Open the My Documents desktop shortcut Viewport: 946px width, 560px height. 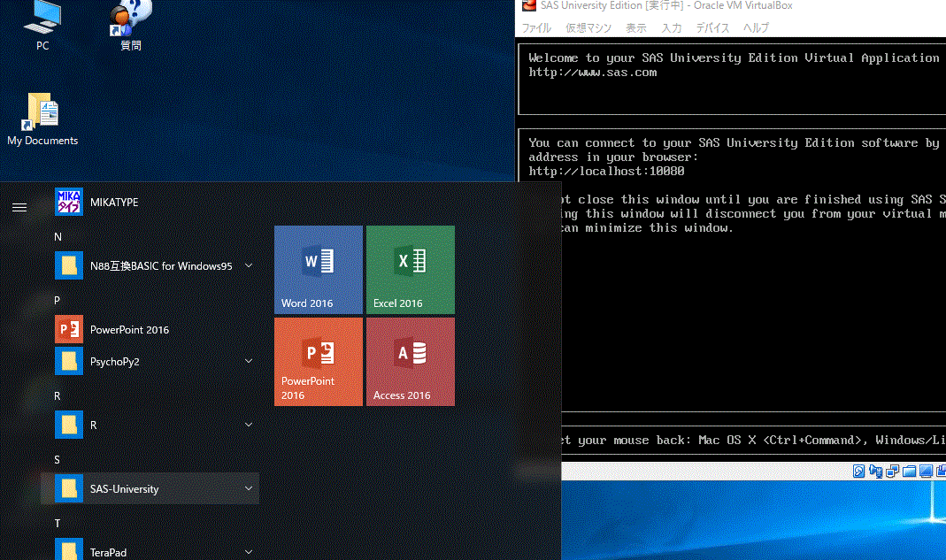click(x=42, y=119)
